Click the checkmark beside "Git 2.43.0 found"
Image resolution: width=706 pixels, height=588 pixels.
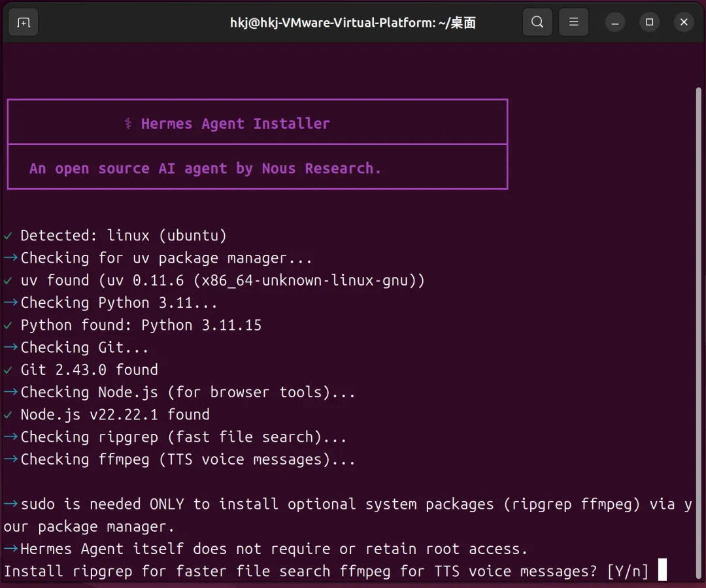pos(8,370)
